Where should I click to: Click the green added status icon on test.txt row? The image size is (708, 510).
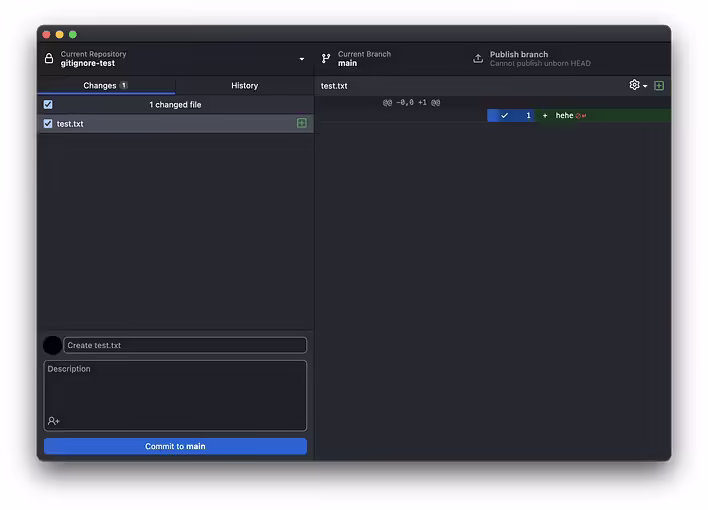(x=301, y=123)
